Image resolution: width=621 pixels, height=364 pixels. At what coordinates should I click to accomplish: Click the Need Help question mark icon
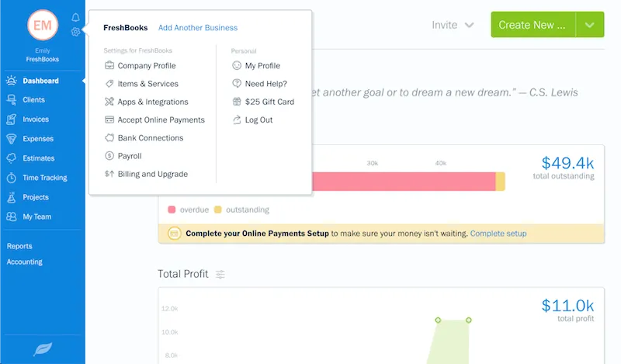(237, 84)
